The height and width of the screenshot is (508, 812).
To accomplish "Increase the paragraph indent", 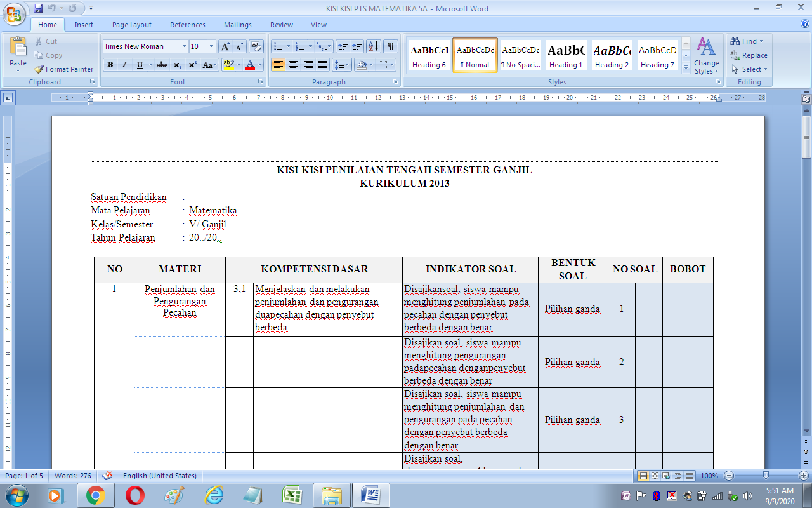I will click(358, 46).
